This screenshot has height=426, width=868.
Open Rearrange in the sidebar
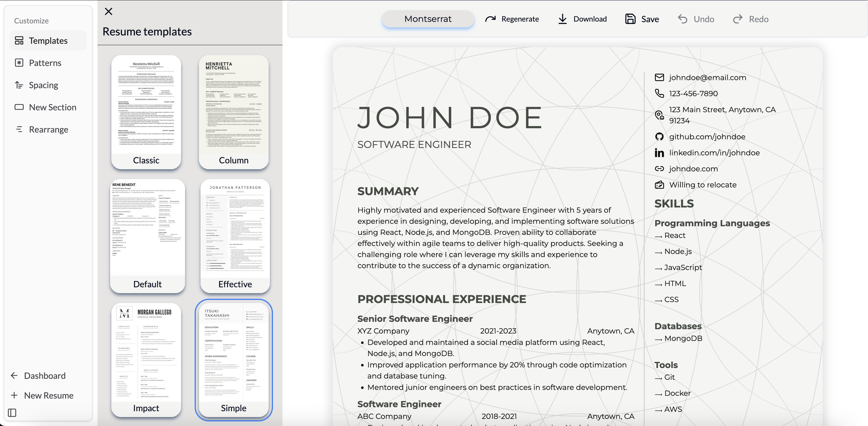[48, 129]
